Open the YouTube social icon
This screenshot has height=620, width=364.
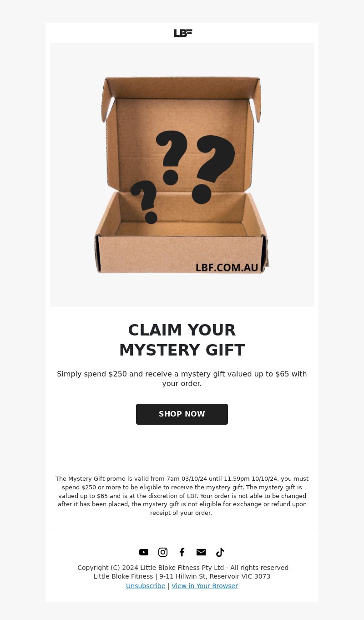(x=144, y=552)
